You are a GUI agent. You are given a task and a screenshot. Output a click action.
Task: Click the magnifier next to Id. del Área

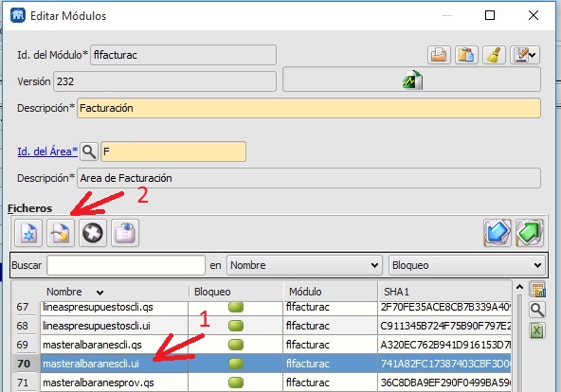click(89, 151)
